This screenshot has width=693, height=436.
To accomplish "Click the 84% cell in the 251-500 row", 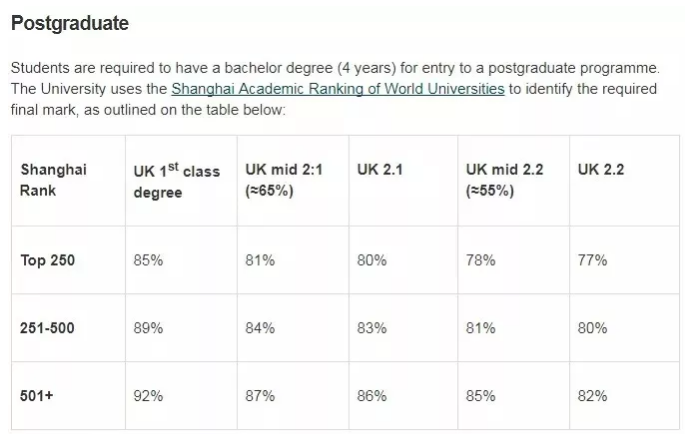I will click(x=260, y=327).
